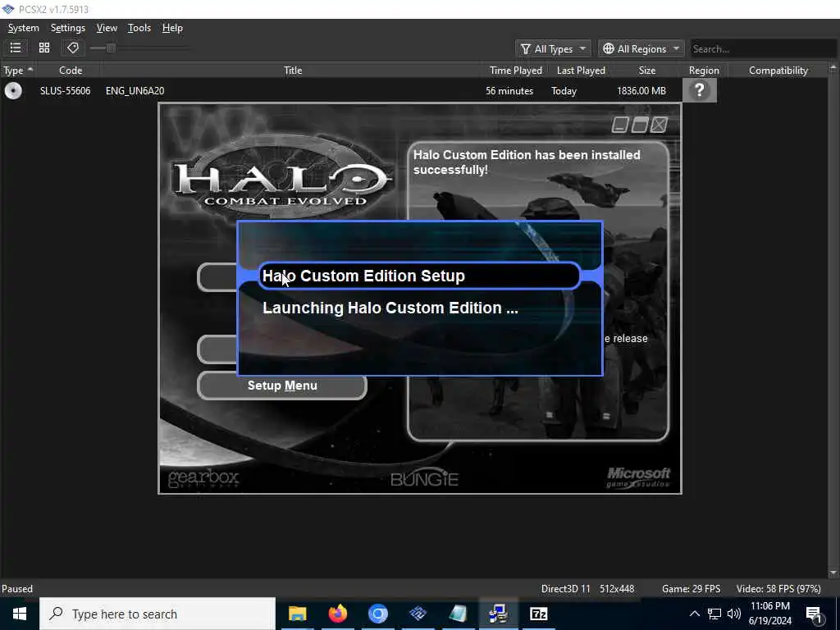Expand the All Regions filter dropdown
840x630 pixels.
coord(641,48)
